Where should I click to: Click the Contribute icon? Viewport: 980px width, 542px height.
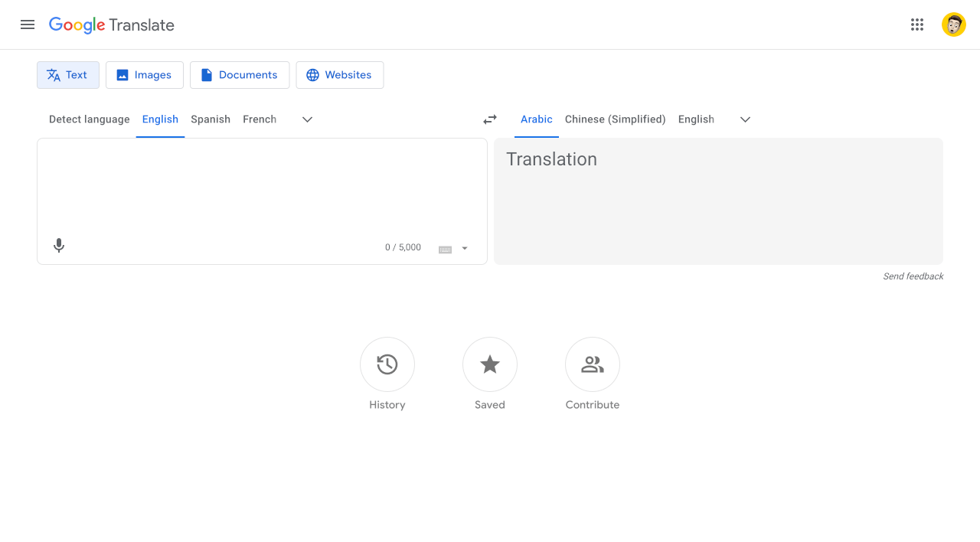coord(592,364)
